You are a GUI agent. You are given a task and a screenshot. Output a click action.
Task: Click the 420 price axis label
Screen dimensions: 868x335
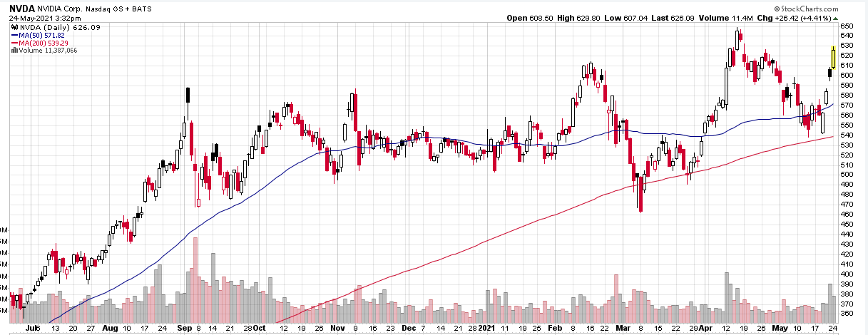click(847, 254)
